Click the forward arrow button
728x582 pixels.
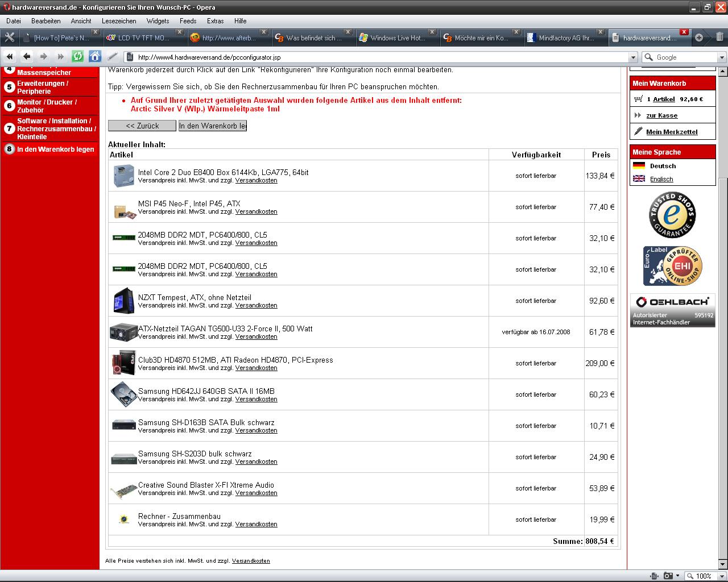point(44,57)
